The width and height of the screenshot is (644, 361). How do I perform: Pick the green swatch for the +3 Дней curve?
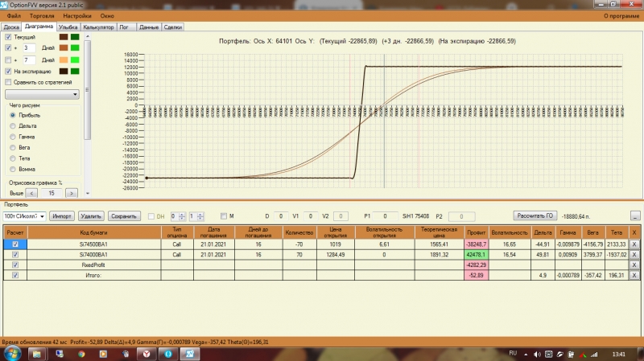click(x=75, y=47)
